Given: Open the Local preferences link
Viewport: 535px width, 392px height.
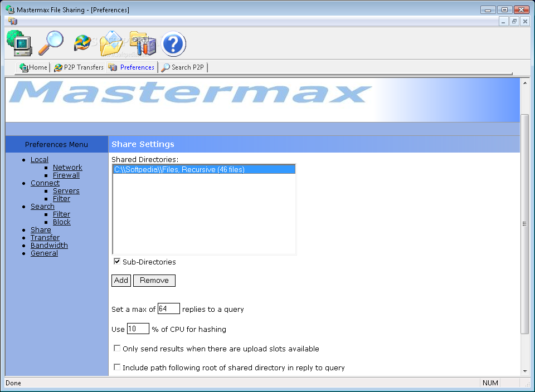Looking at the screenshot, I should pos(39,159).
